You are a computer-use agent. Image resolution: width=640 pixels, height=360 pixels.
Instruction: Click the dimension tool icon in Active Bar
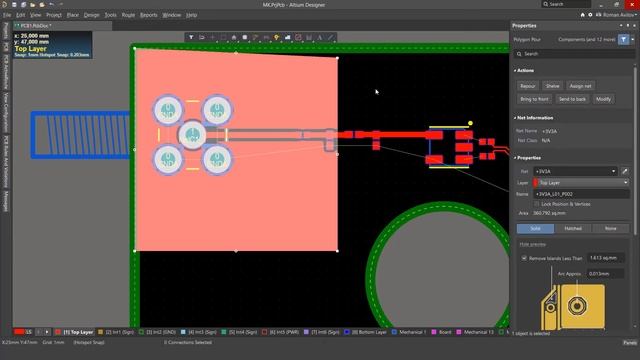309,37
